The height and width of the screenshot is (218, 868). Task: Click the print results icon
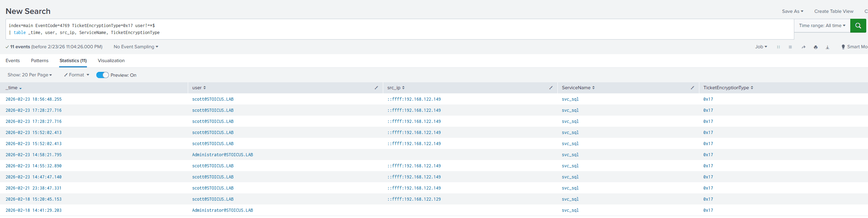pyautogui.click(x=815, y=47)
